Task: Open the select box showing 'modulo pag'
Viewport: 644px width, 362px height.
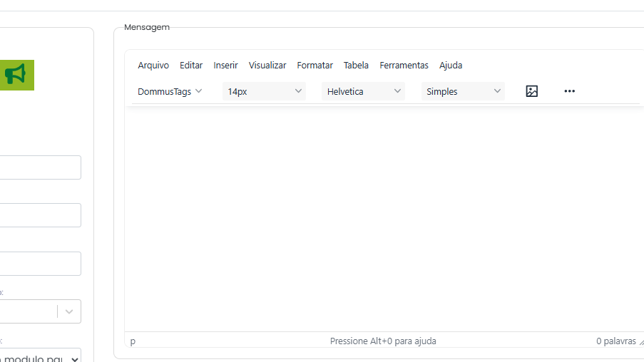Action: pyautogui.click(x=40, y=358)
